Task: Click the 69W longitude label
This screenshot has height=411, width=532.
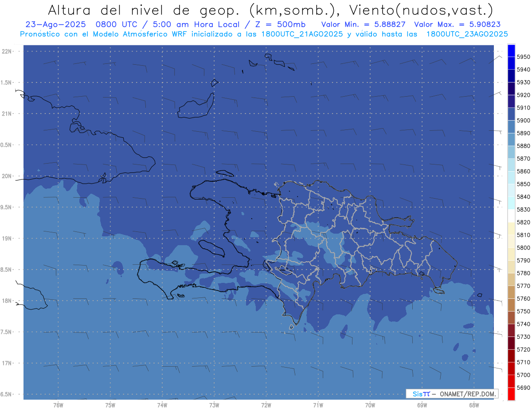Action: (x=422, y=405)
